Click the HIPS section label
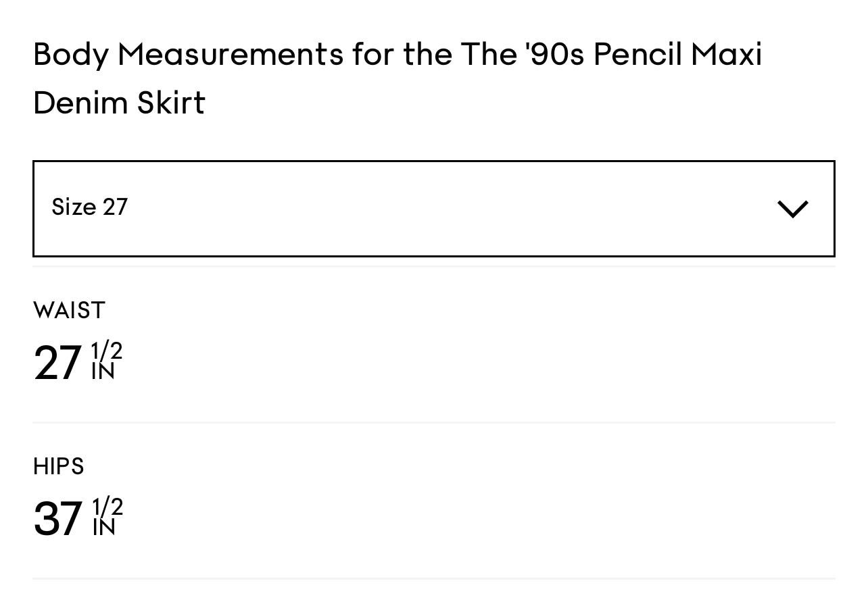The width and height of the screenshot is (868, 606). [x=58, y=467]
